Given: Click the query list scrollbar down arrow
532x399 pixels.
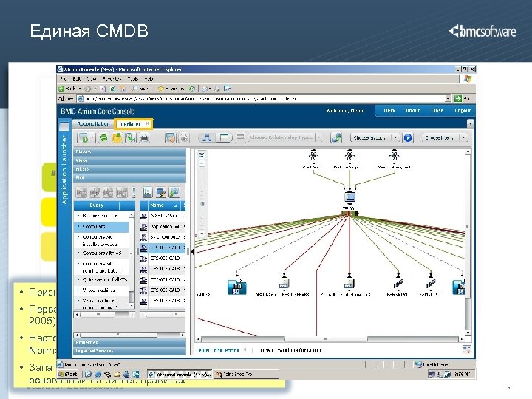Looking at the screenshot, I should (x=132, y=306).
